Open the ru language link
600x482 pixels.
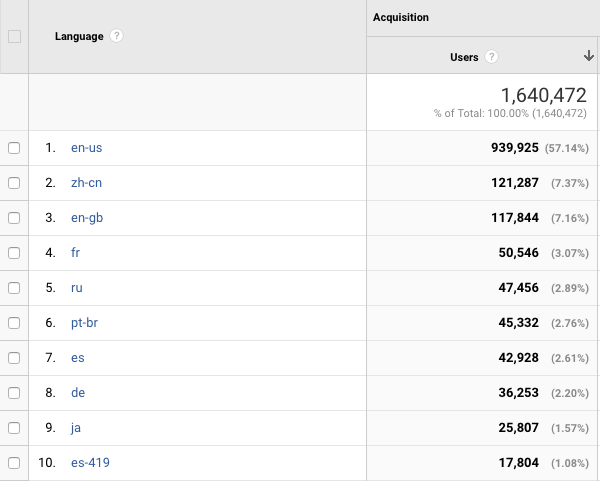77,288
